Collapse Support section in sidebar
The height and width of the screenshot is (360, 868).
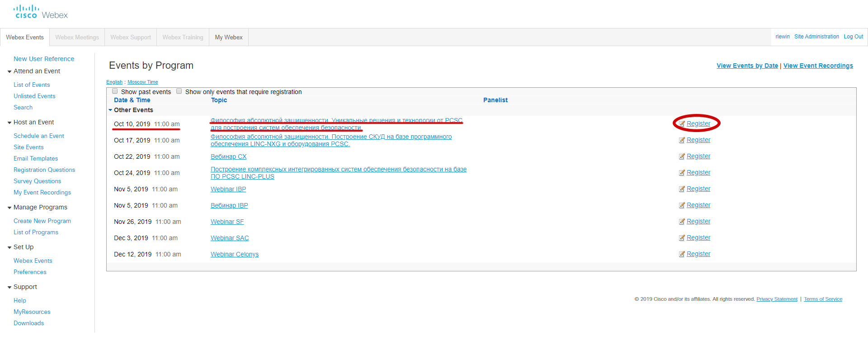pos(9,287)
